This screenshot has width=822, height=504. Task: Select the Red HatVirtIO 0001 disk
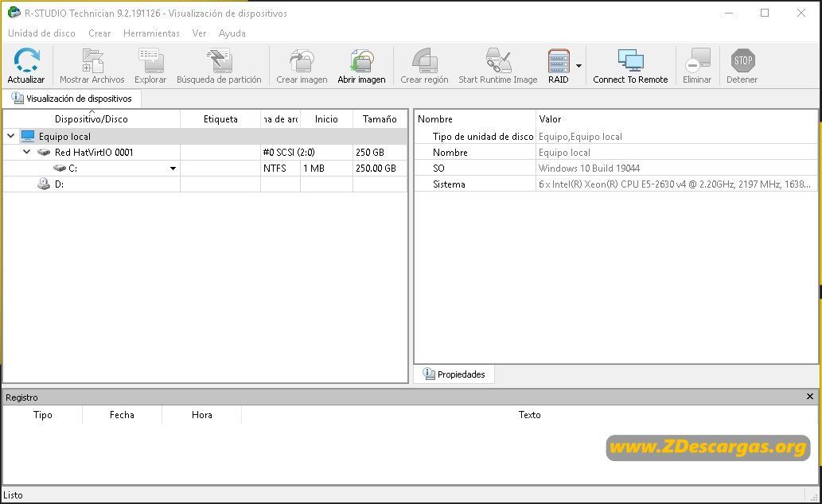[205, 153]
